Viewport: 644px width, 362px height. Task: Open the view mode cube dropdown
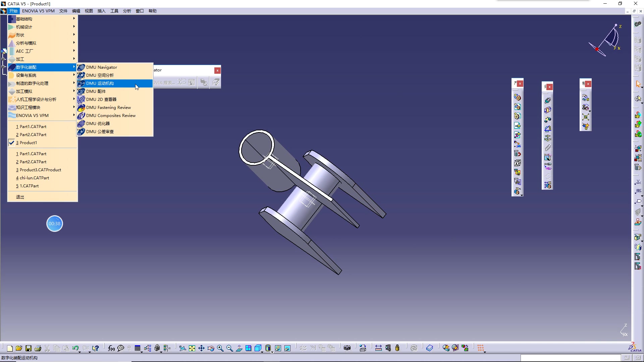[x=262, y=352]
